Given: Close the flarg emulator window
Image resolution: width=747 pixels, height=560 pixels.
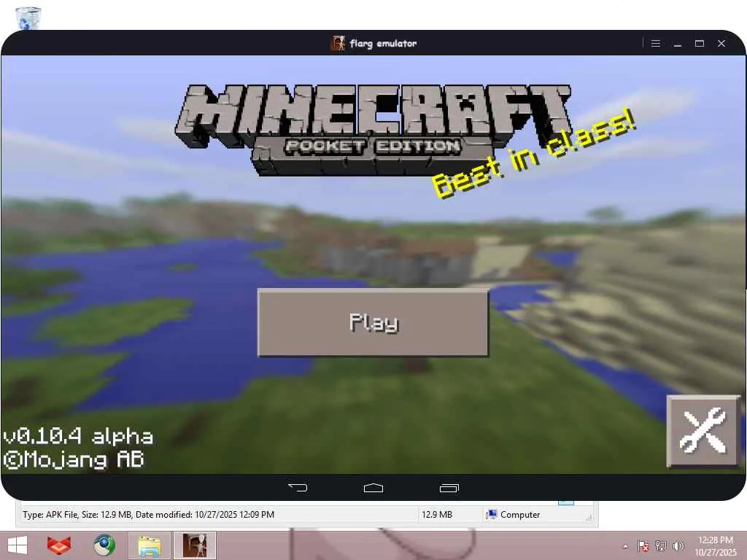Looking at the screenshot, I should click(721, 43).
